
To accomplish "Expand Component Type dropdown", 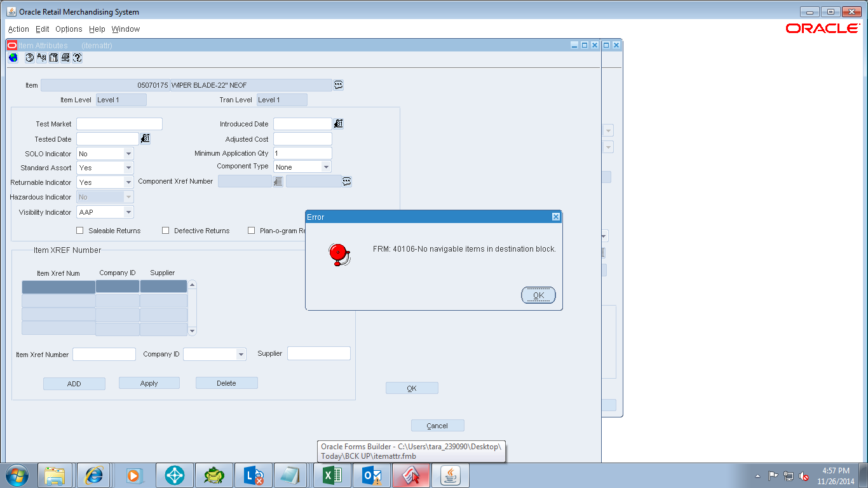I will point(326,167).
